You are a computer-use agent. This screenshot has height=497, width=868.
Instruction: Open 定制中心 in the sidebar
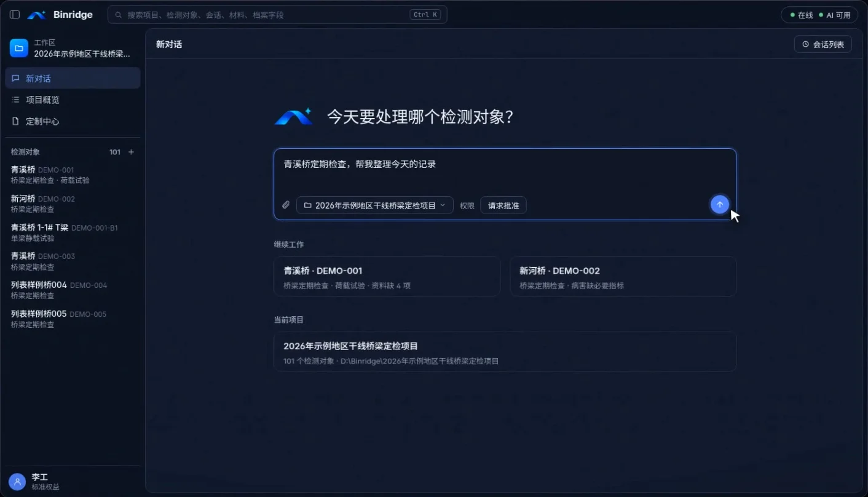point(73,121)
